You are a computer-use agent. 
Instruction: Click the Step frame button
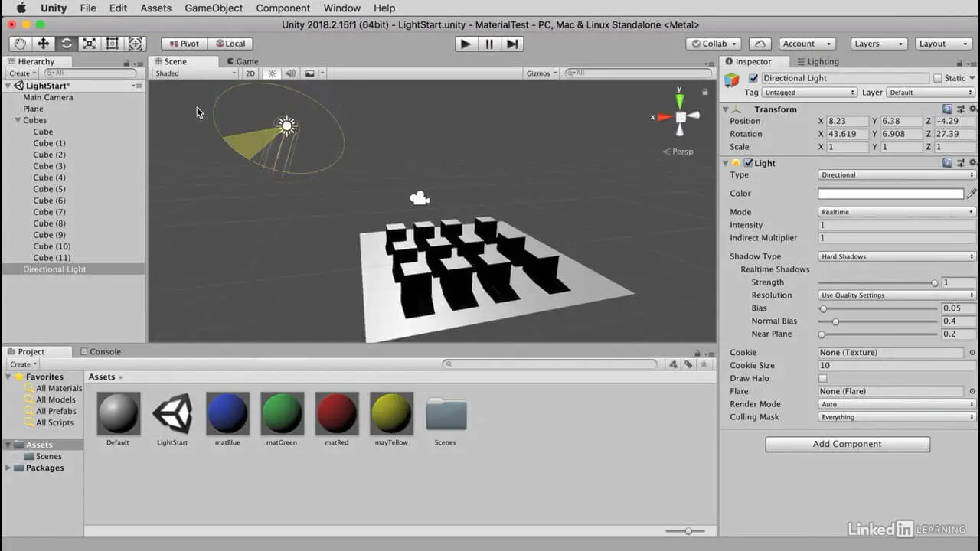(513, 44)
